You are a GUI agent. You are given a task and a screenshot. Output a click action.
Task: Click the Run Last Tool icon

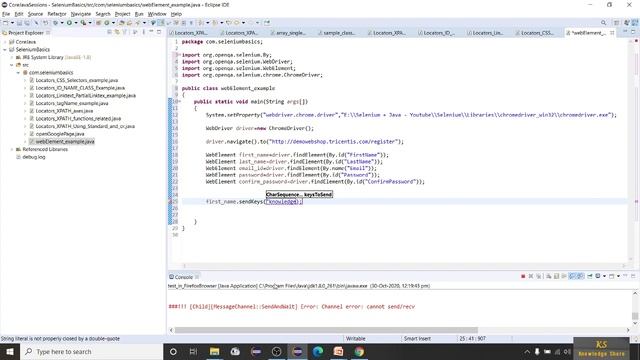[x=83, y=23]
